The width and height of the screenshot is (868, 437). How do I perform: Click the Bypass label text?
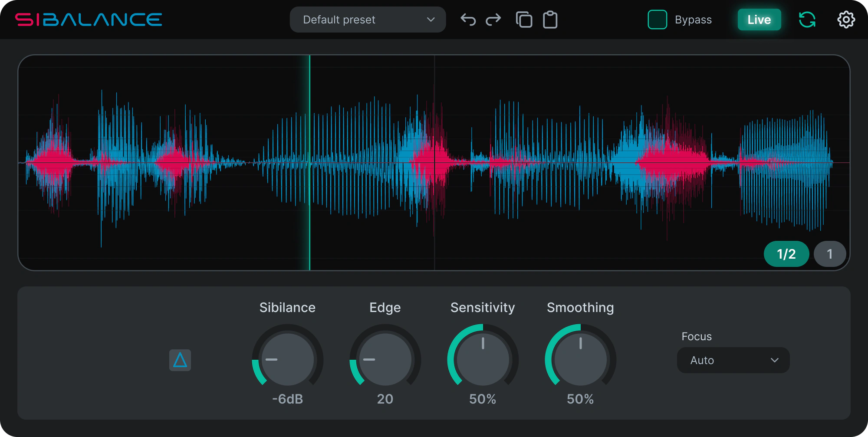click(x=693, y=20)
